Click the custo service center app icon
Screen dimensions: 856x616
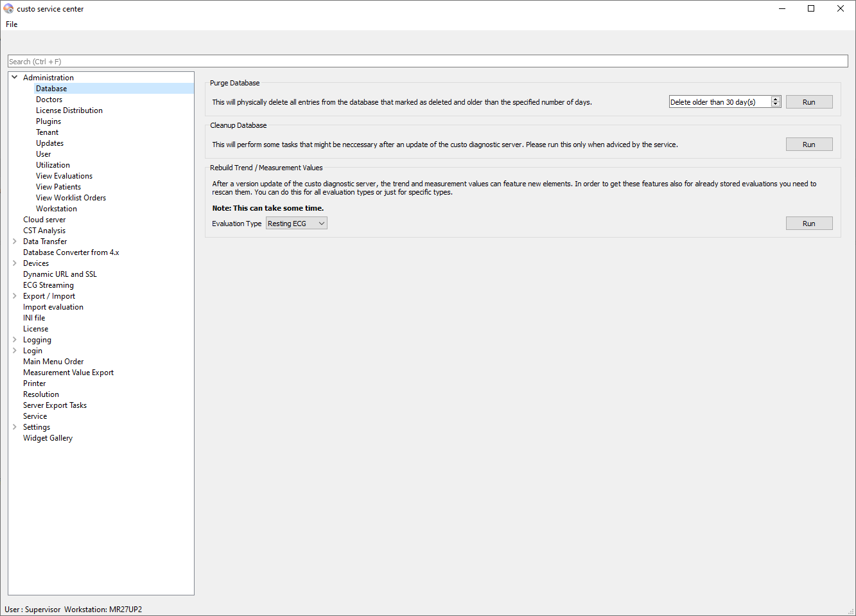8,9
